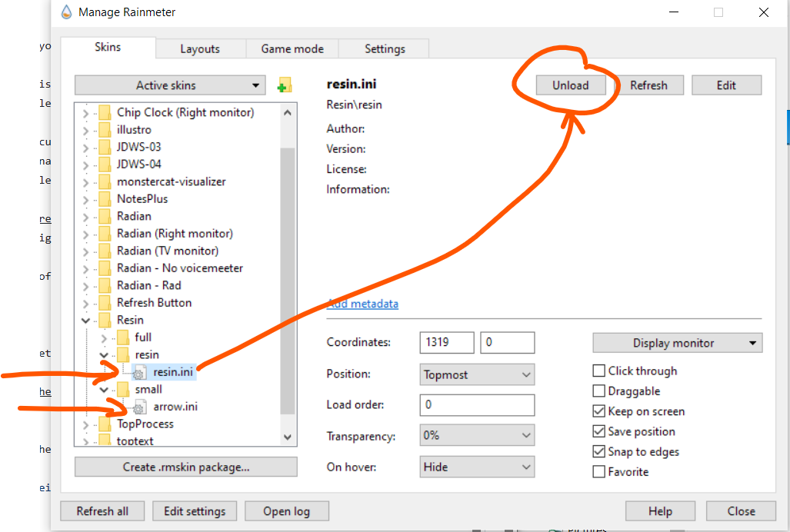Click the illustro folder icon
This screenshot has height=532, width=790.
(105, 130)
